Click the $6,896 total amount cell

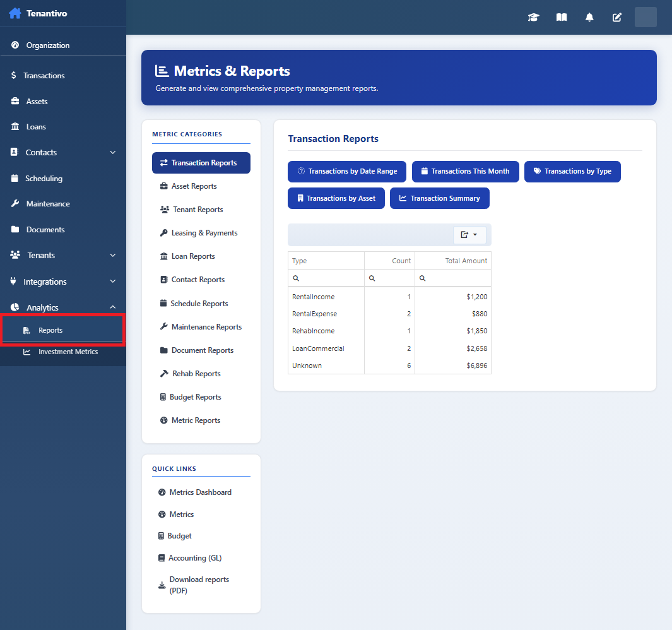point(453,366)
